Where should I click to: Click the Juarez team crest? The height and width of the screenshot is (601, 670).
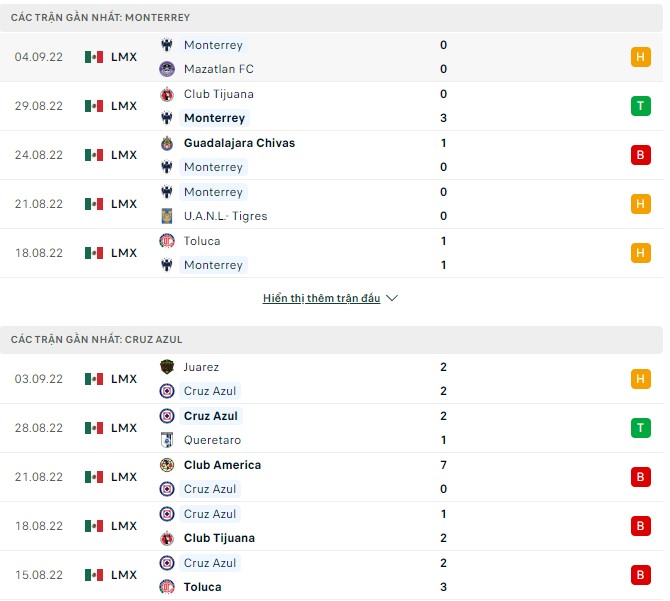(167, 367)
